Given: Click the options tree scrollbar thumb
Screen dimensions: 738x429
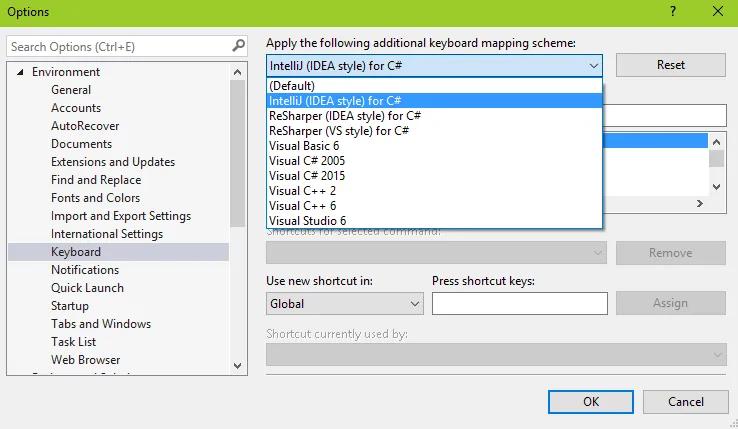Looking at the screenshot, I should coord(238,154).
